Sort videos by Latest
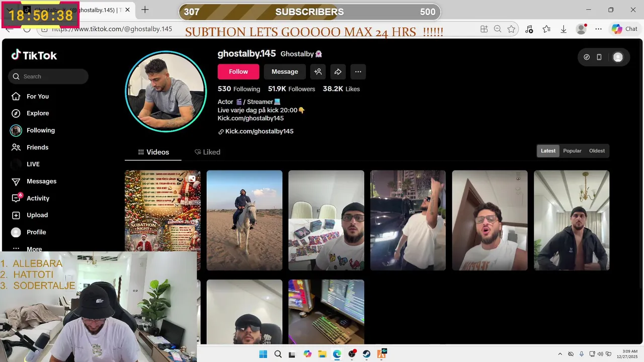The height and width of the screenshot is (362, 644). (548, 151)
